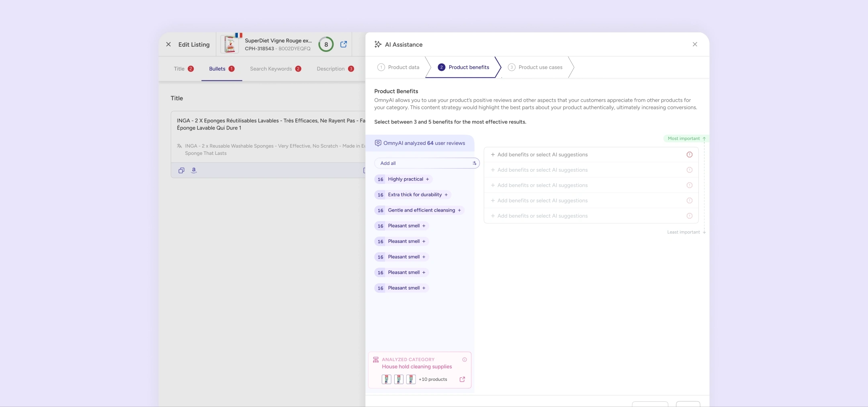Click the translation icon beside the English title
This screenshot has width=868, height=407.
179,146
